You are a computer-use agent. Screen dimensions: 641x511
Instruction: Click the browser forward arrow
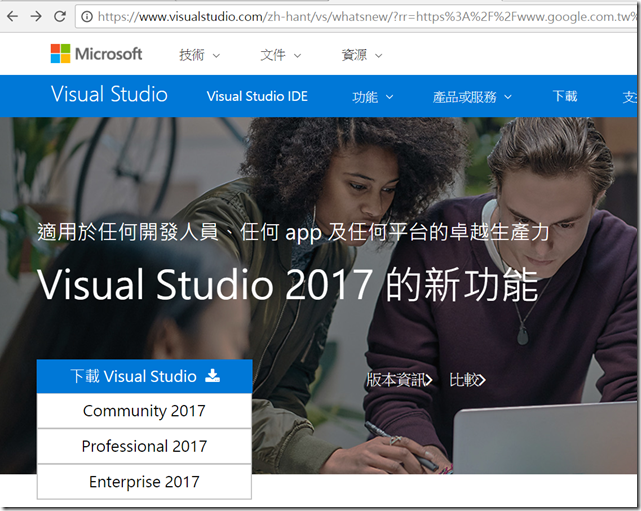[x=36, y=16]
